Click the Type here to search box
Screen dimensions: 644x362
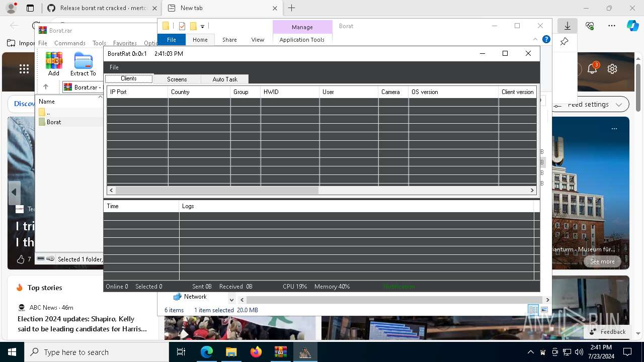click(x=97, y=352)
